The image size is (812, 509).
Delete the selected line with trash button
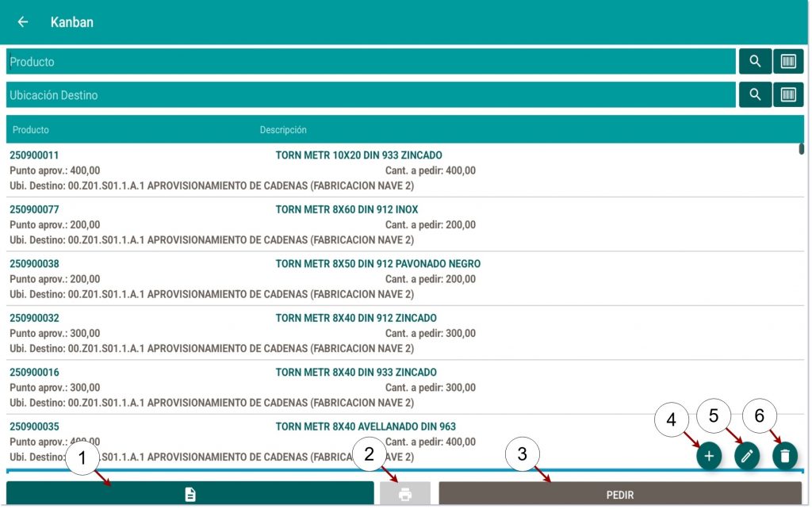pyautogui.click(x=785, y=456)
